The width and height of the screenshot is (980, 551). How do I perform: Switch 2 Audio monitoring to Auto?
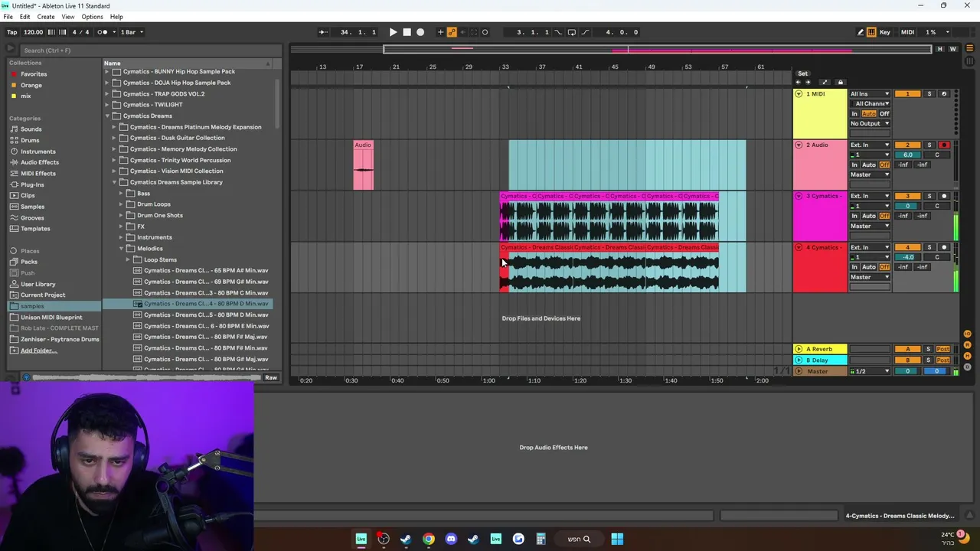point(869,165)
